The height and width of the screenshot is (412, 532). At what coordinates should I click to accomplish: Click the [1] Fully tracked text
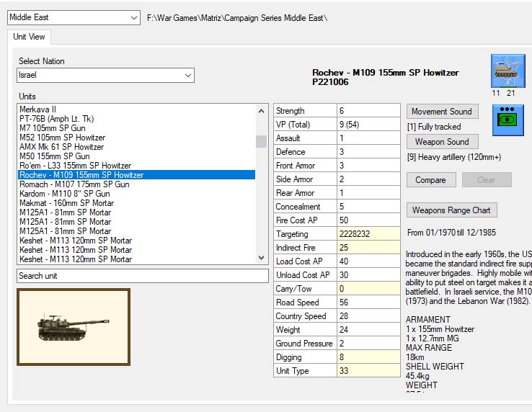point(434,127)
